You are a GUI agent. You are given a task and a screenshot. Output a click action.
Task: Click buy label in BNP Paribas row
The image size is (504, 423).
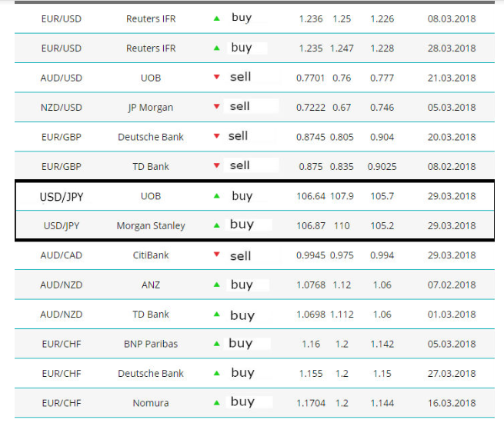[x=241, y=343]
